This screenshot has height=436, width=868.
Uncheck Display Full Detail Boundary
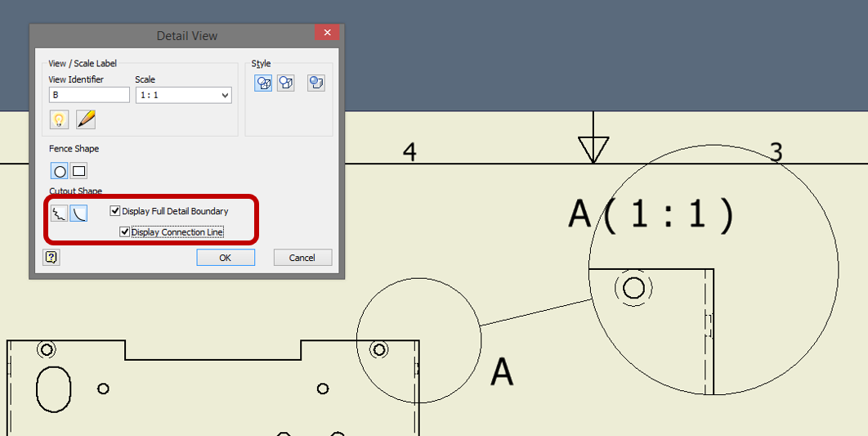tap(115, 210)
